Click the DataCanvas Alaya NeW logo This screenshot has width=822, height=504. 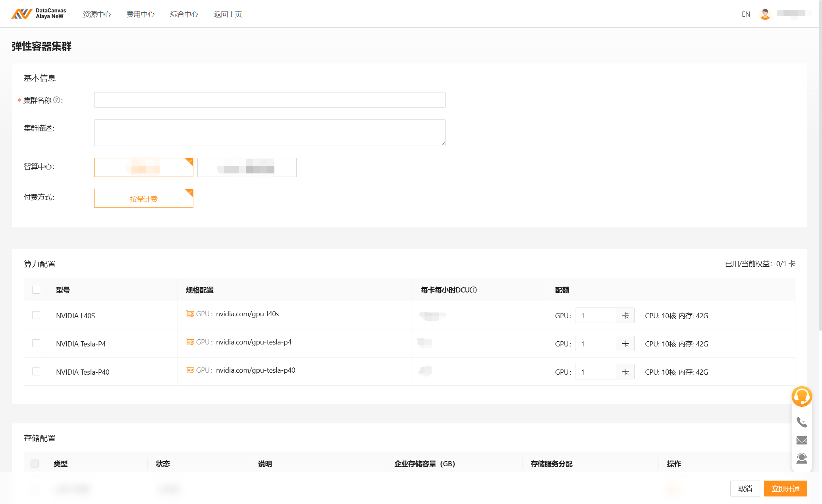(x=39, y=14)
